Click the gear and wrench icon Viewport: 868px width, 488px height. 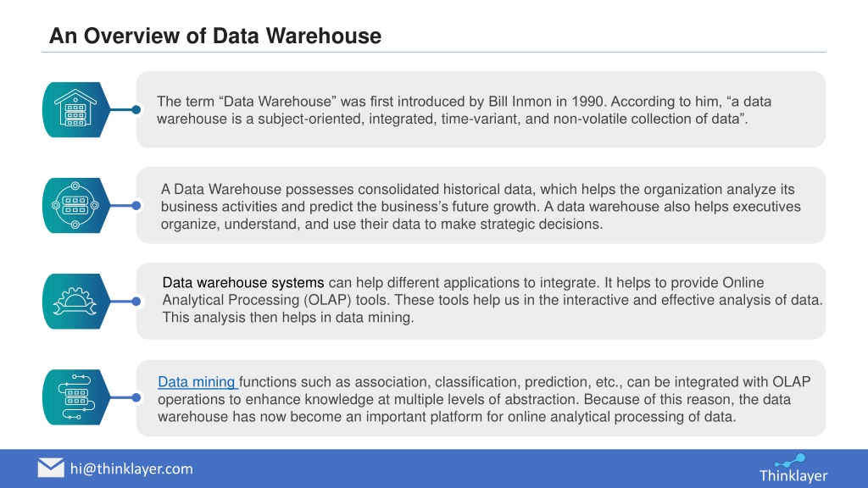[x=75, y=301]
